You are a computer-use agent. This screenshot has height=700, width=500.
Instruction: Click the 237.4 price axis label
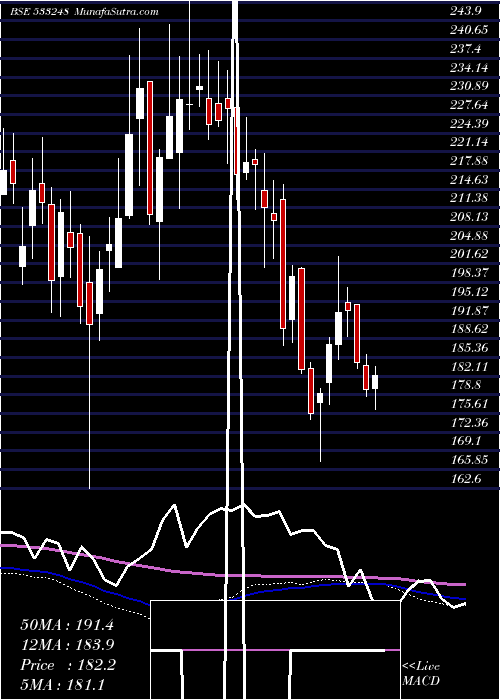466,49
